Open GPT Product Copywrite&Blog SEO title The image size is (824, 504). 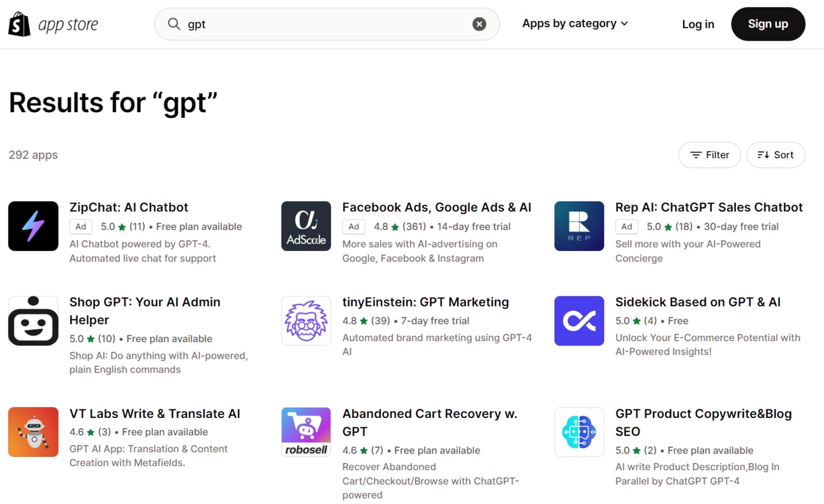[703, 422]
